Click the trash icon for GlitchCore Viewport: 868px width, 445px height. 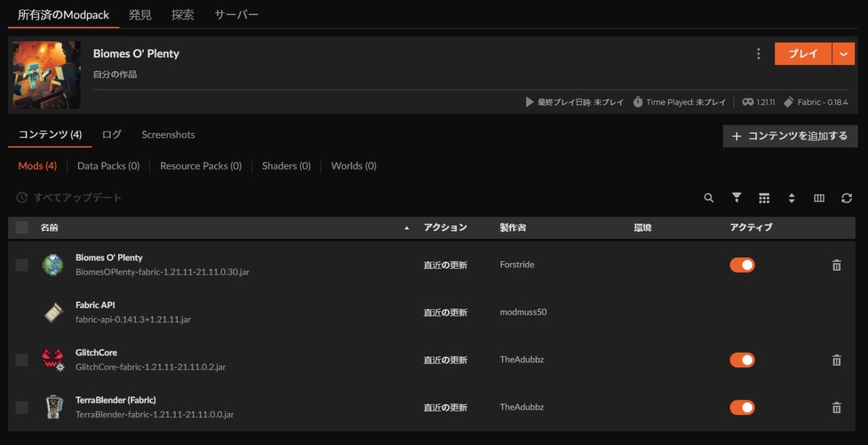pyautogui.click(x=836, y=360)
